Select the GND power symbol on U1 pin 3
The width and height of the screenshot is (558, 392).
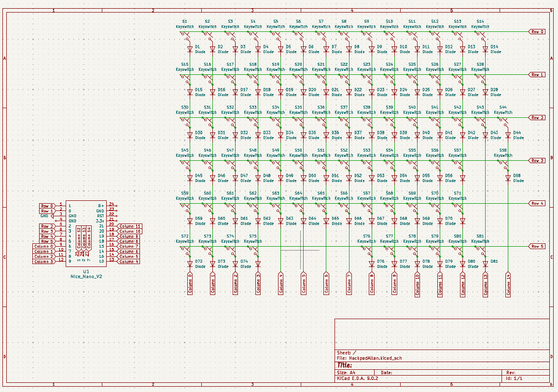pyautogui.click(x=46, y=216)
